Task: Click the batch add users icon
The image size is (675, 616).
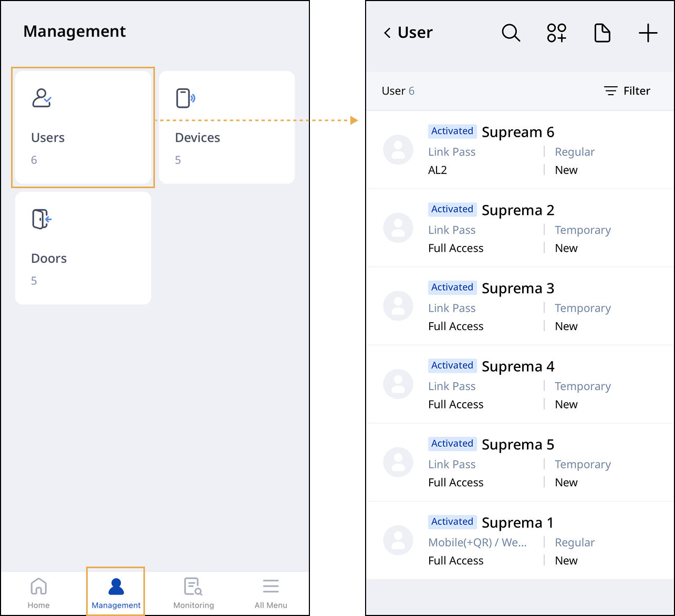Action: [556, 33]
